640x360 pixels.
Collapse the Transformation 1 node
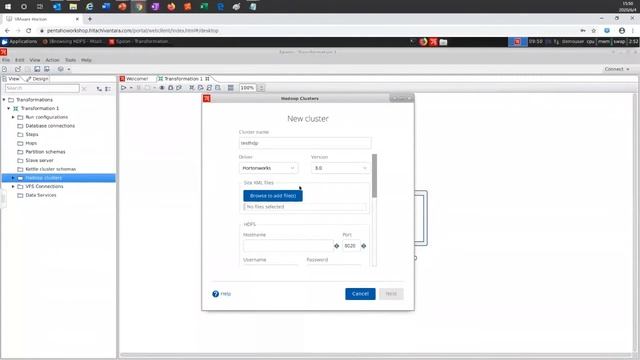(x=9, y=109)
